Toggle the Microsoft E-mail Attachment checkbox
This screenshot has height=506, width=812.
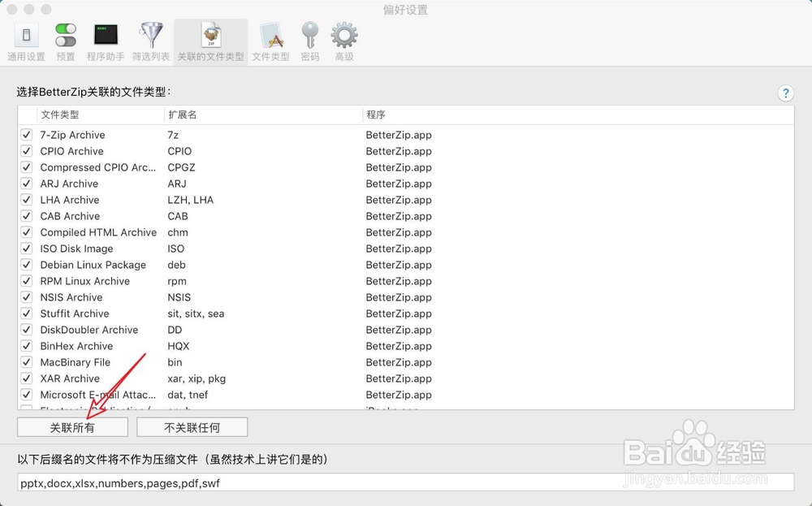click(x=27, y=394)
